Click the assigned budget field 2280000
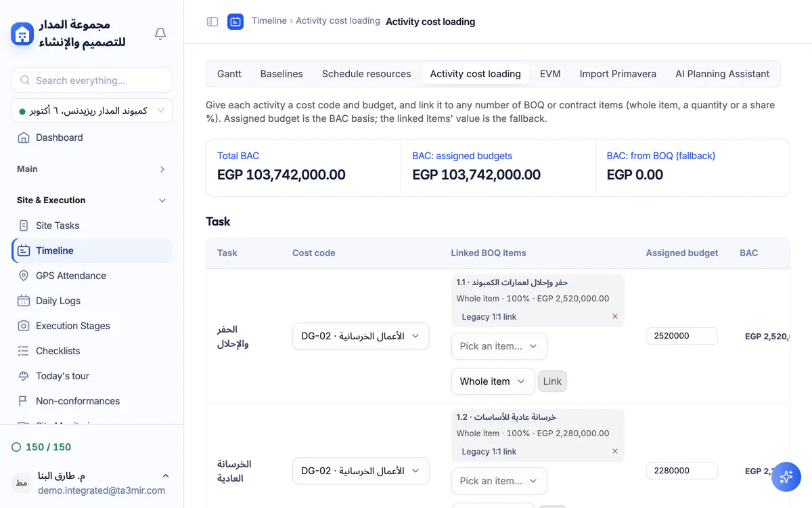Screen dimensions: 812x508 tap(682, 471)
